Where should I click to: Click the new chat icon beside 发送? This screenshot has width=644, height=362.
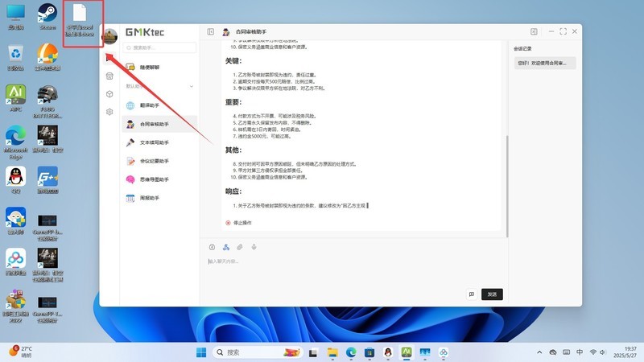472,294
